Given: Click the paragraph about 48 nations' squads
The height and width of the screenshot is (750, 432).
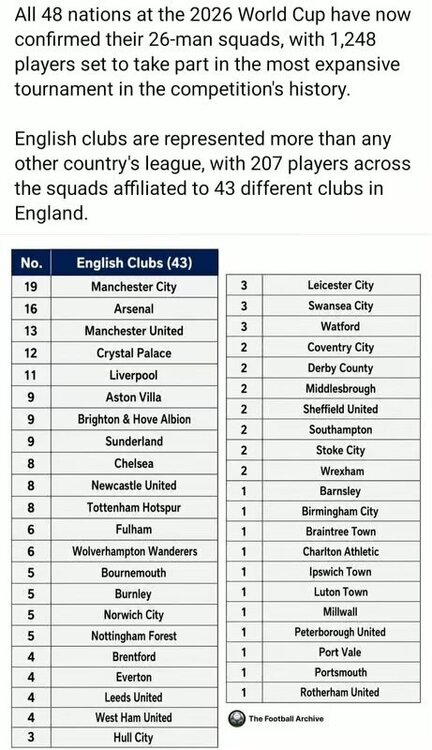Looking at the screenshot, I should click(212, 51).
